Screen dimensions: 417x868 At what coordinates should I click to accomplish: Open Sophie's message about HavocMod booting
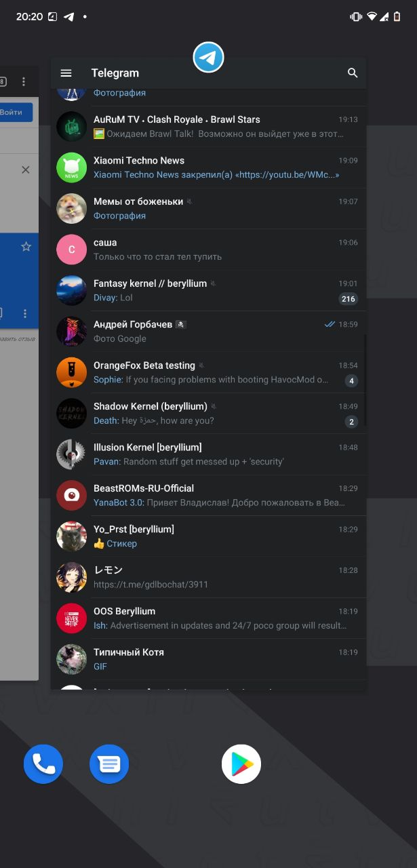pyautogui.click(x=211, y=380)
